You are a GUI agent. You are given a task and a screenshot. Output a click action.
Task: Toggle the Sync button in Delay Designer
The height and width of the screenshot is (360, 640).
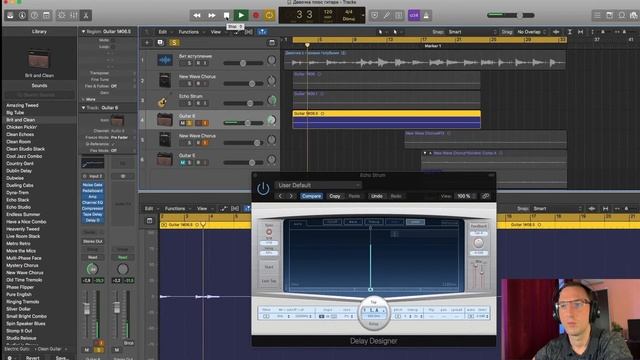click(x=269, y=232)
